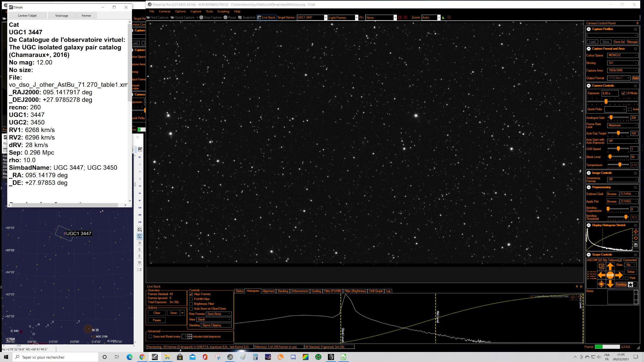
Task: Tick the Park checkbox in Scope Controls
Action: (x=627, y=278)
